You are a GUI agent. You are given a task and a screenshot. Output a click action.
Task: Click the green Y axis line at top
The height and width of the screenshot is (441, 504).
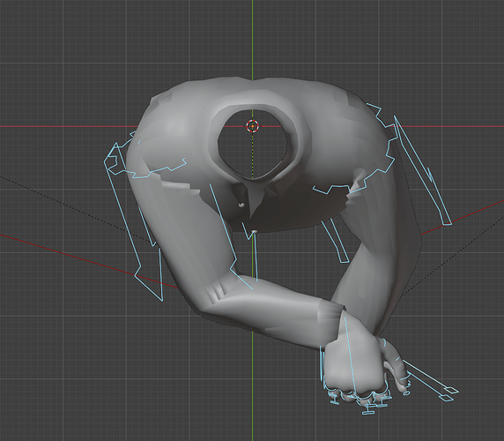[x=252, y=39]
